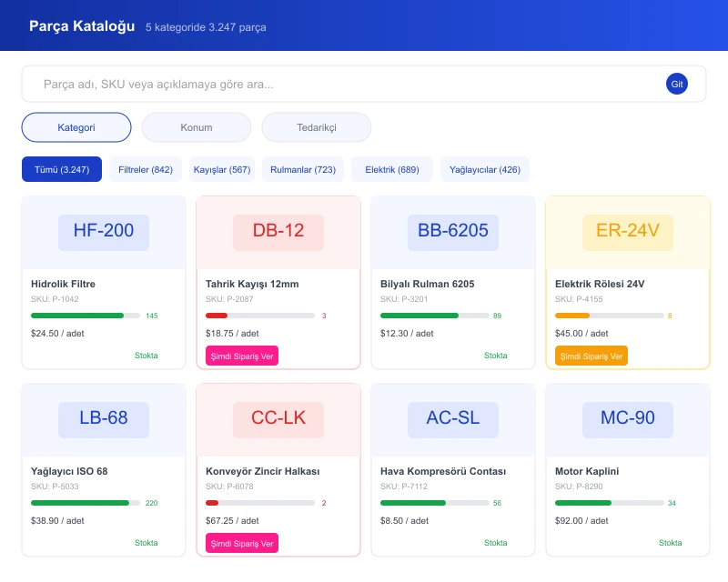Image resolution: width=728 pixels, height=582 pixels.
Task: Click the MC-90 part badge
Action: pyautogui.click(x=628, y=420)
